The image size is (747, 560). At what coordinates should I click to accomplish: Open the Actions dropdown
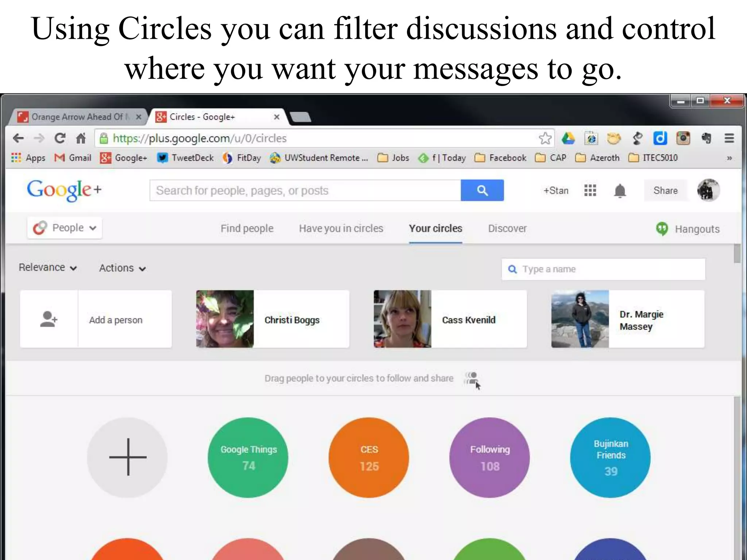coord(123,268)
